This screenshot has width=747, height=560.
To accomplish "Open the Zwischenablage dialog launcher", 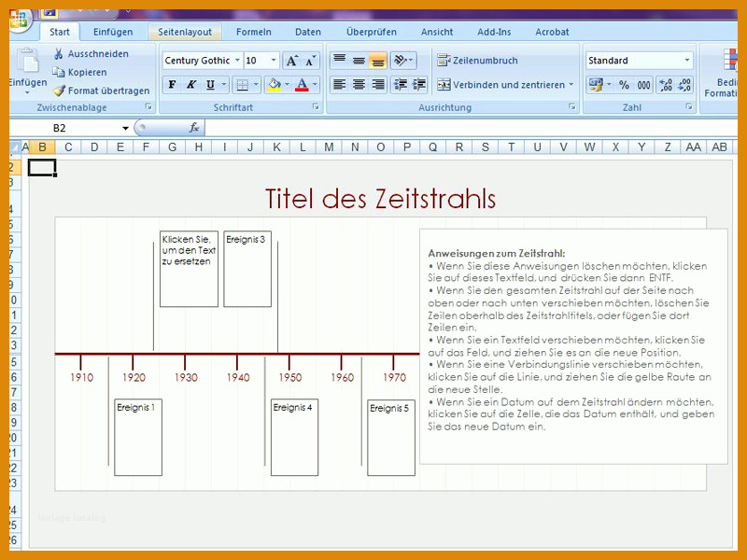I will click(148, 106).
